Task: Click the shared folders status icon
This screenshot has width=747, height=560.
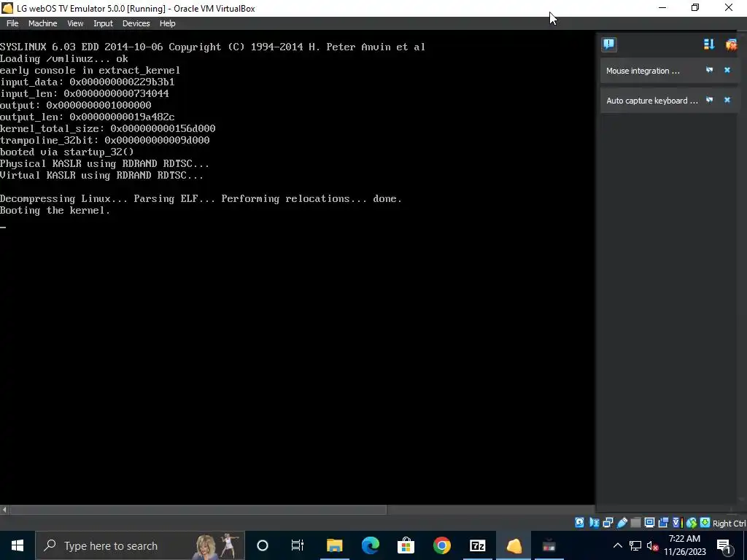Action: [x=635, y=523]
